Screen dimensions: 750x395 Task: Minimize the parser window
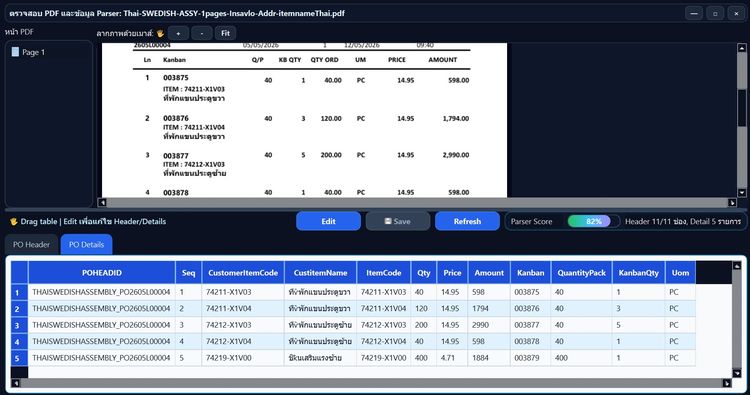tap(694, 13)
